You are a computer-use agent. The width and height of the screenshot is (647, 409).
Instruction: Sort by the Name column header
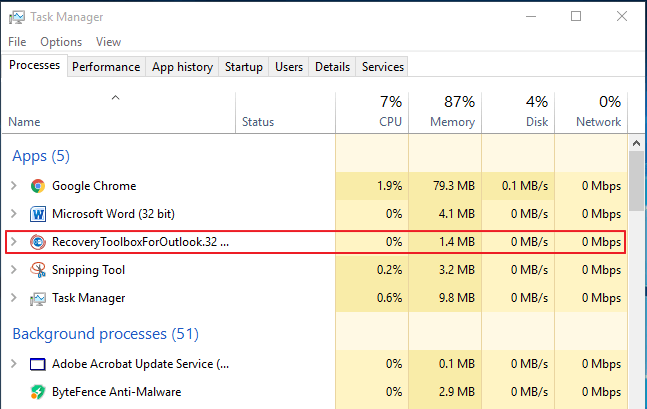pyautogui.click(x=118, y=113)
